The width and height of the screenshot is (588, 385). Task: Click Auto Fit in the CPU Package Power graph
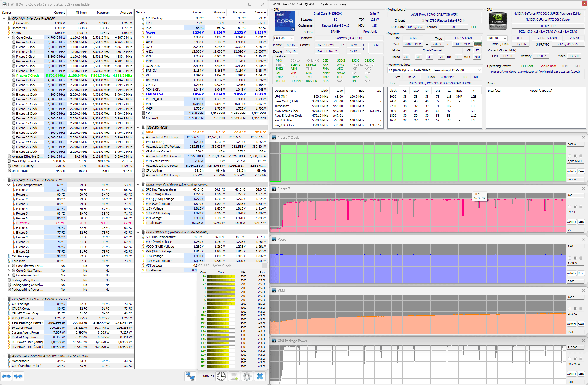572,374
